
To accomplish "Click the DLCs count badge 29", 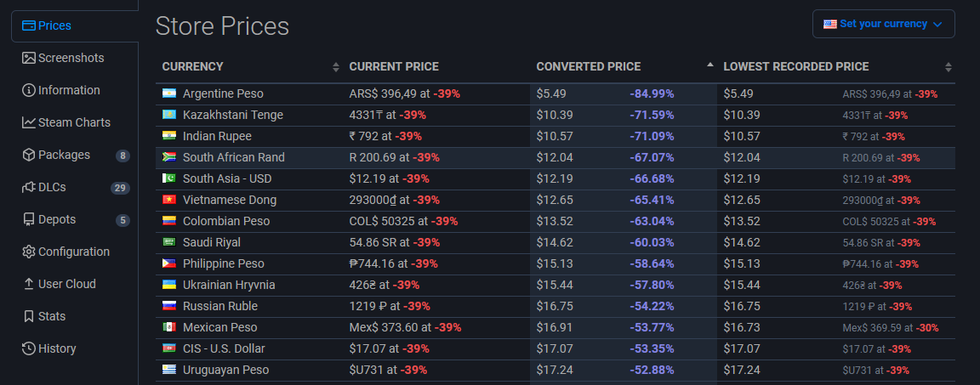I will point(120,188).
